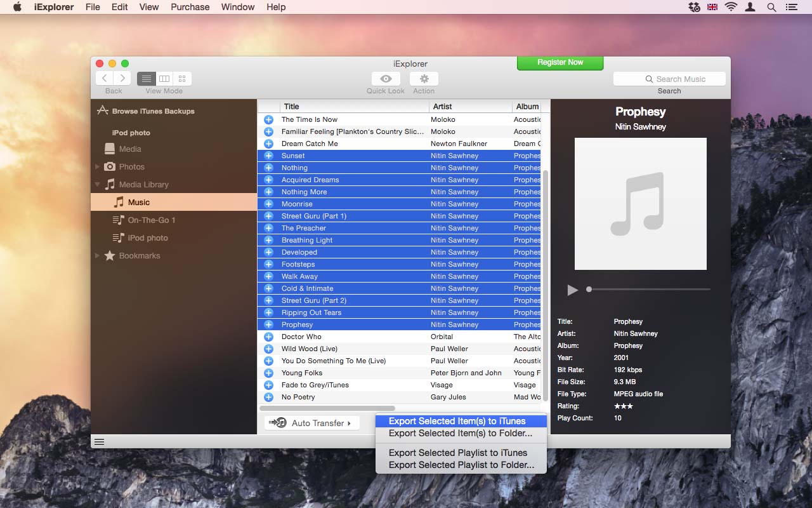Click plus icon for Dream Catch Me
The height and width of the screenshot is (508, 812).
tap(268, 144)
